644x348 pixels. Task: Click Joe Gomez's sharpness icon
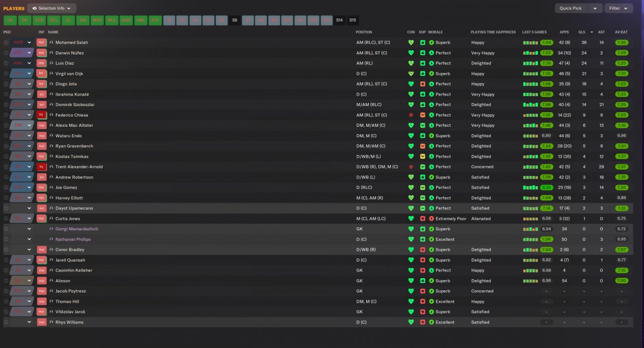(x=423, y=188)
